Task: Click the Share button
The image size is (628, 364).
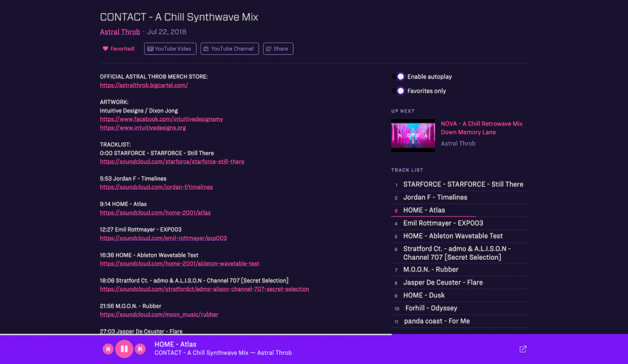Action: [278, 49]
